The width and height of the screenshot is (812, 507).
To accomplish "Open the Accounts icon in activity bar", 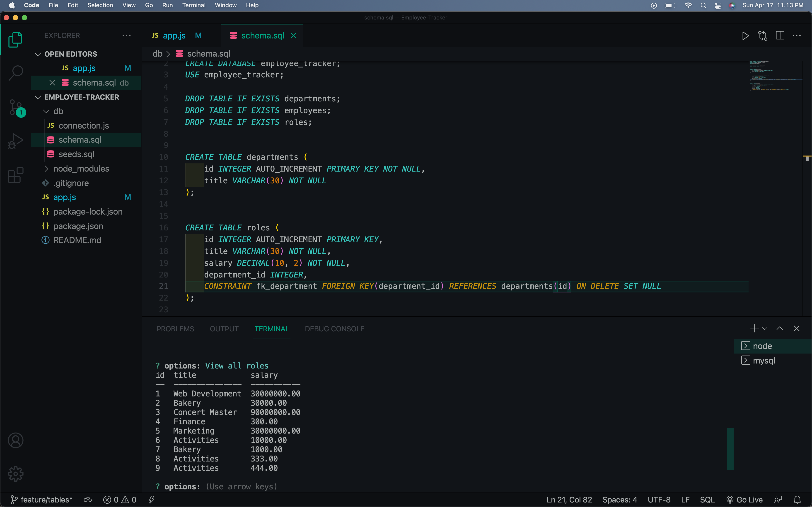I will 15,440.
